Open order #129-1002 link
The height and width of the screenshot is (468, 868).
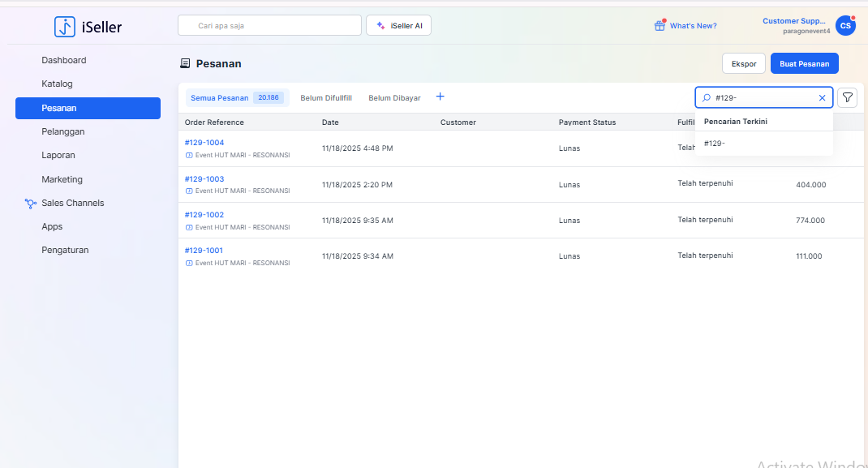tap(204, 215)
